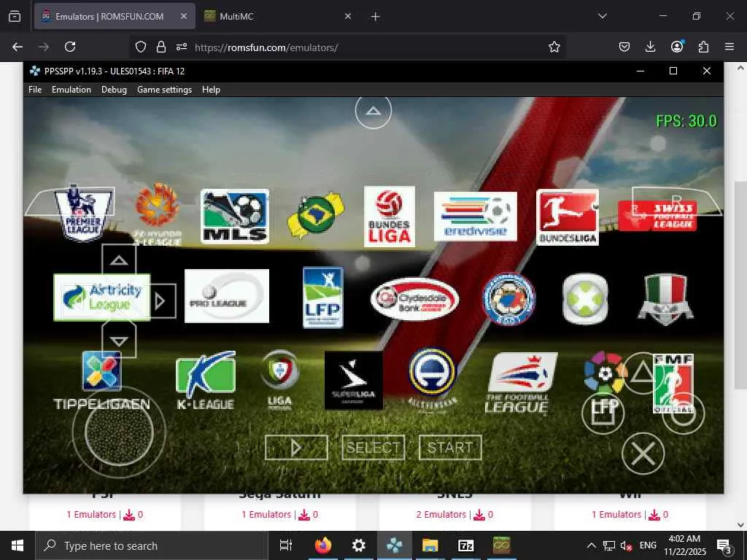Tap the on-screen cross button
This screenshot has width=747, height=560.
(643, 454)
